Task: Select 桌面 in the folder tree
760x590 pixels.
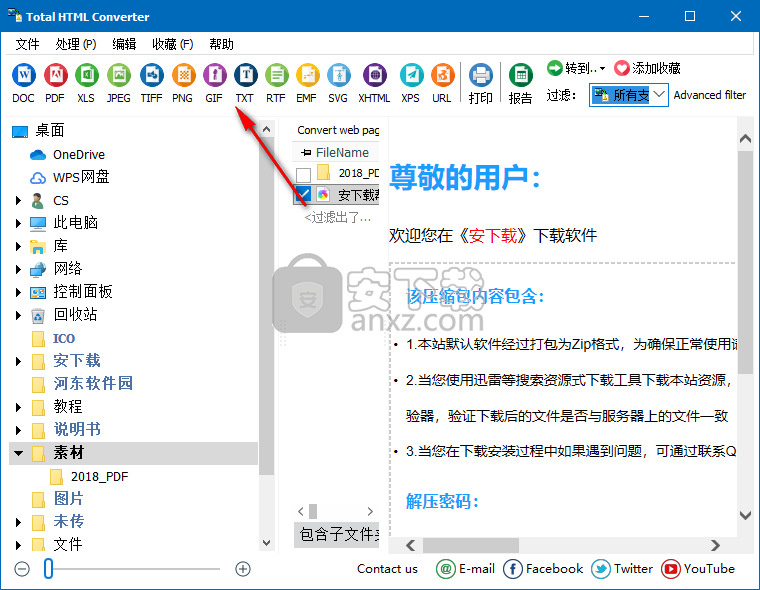Action: pyautogui.click(x=49, y=130)
